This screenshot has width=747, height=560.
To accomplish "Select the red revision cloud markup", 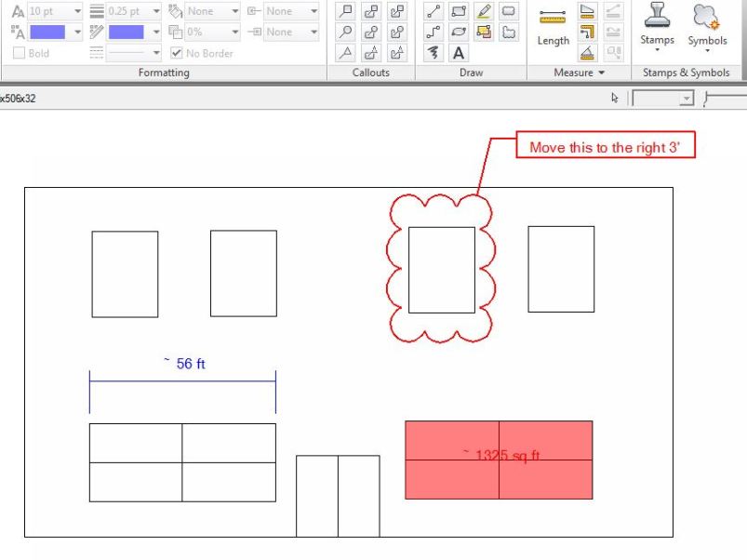I will (441, 268).
